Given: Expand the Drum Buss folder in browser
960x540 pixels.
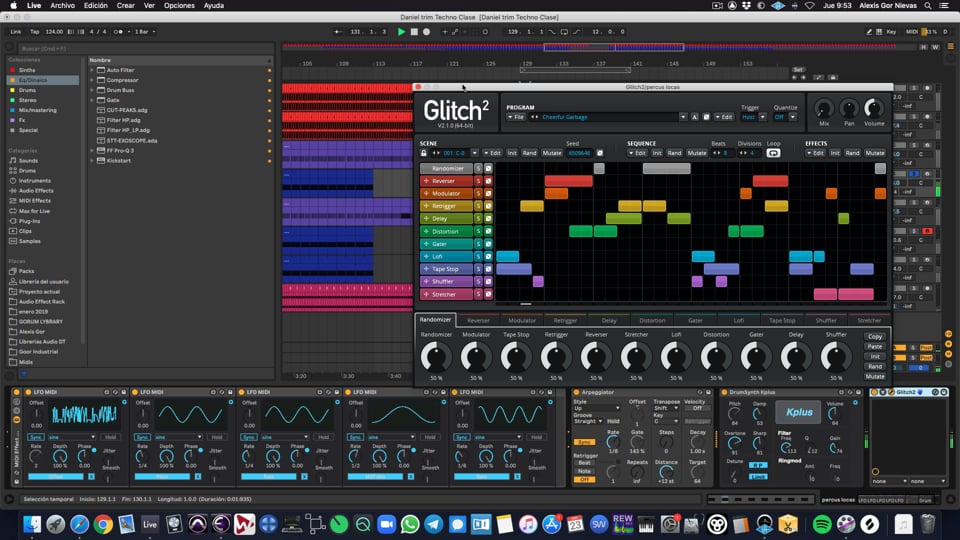Looking at the screenshot, I should pos(92,90).
